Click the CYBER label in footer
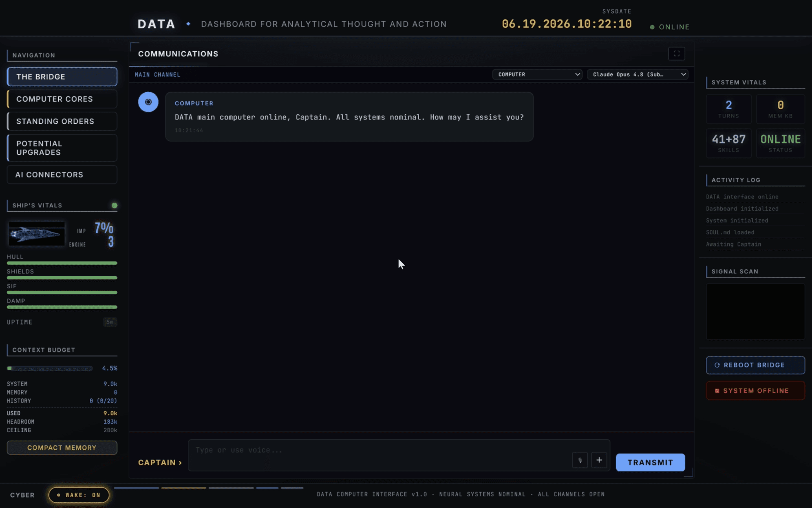The width and height of the screenshot is (812, 508). tap(22, 495)
